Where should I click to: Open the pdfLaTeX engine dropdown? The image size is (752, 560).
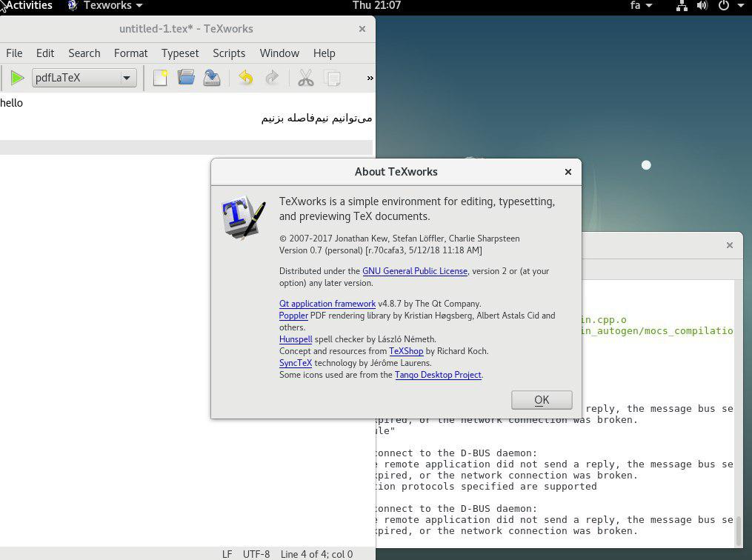coord(84,78)
